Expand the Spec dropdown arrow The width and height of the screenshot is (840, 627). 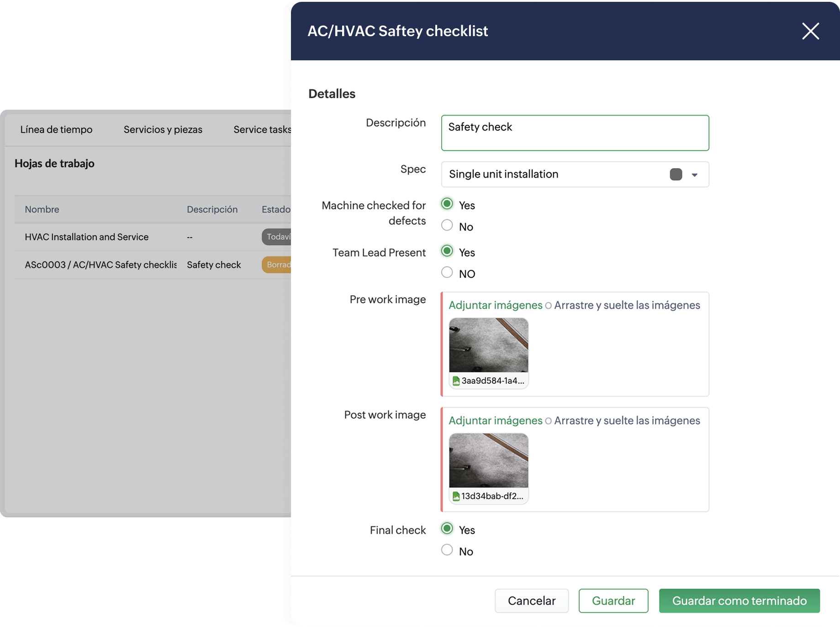click(x=694, y=175)
